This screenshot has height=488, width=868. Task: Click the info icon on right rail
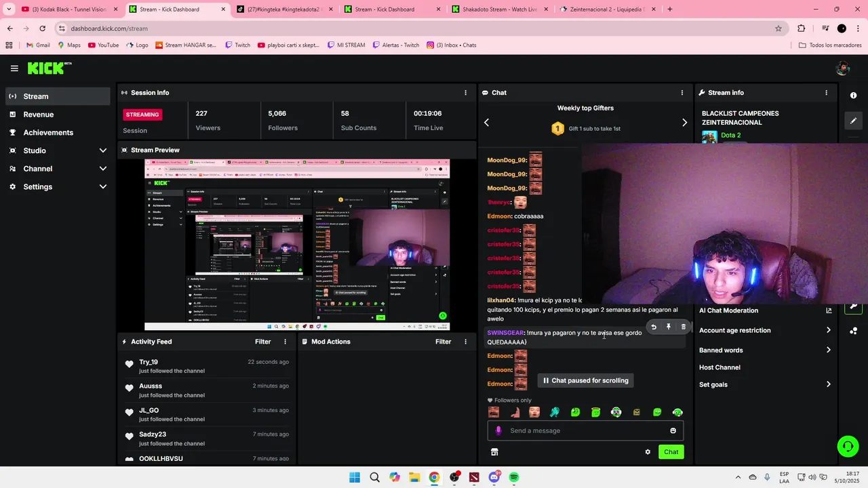[x=853, y=96]
